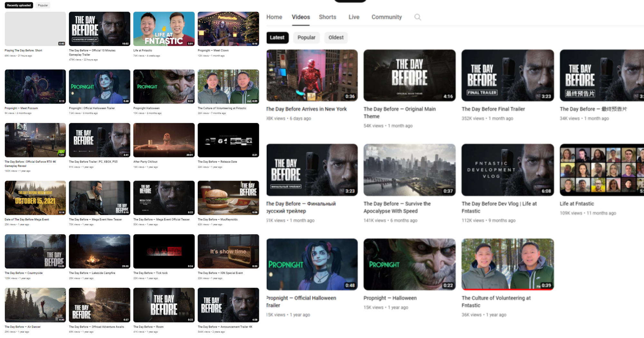Click the channel search magnifier icon

pos(417,17)
